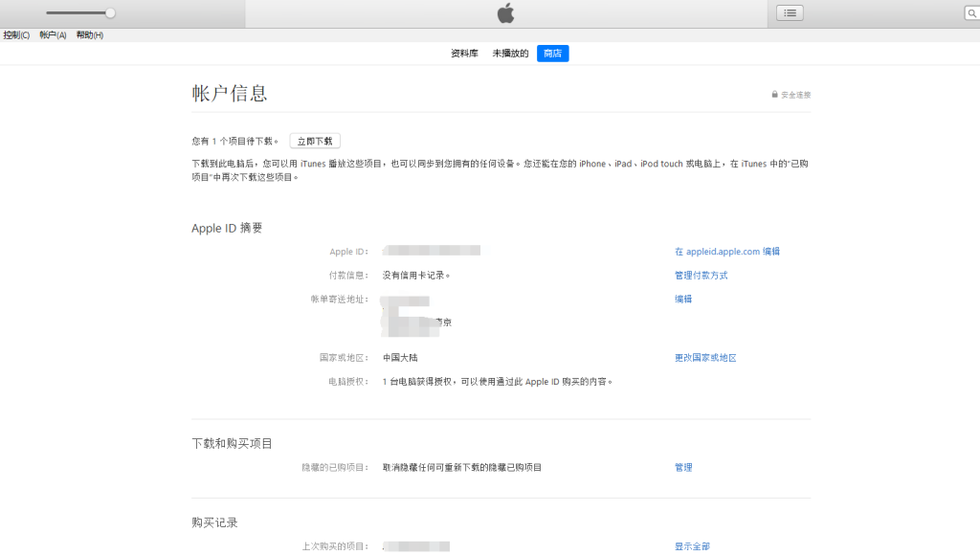The image size is (980, 555).
Task: Click the 隐藏的已购项目 field label
Action: (x=336, y=467)
